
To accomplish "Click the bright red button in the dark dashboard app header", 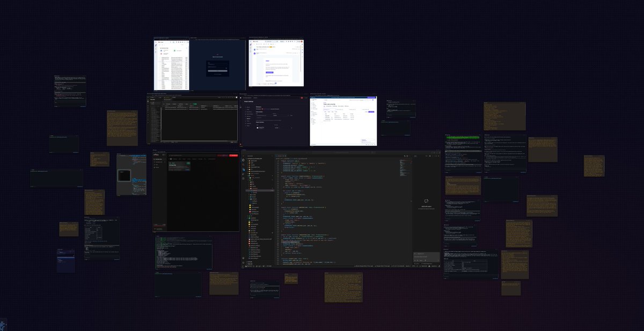I will coord(233,156).
